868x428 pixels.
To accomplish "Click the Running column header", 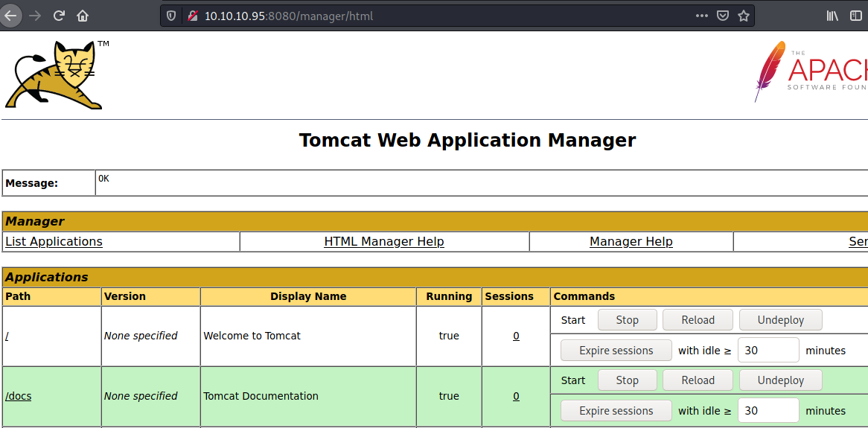I will (x=449, y=296).
